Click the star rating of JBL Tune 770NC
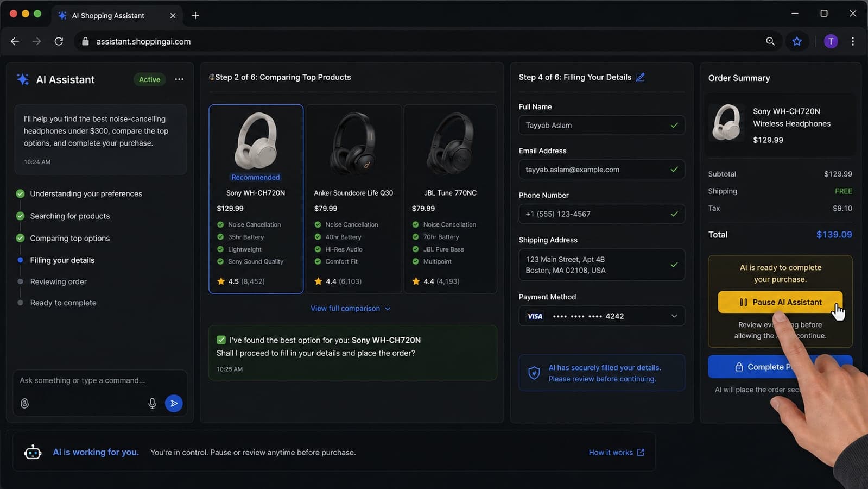The width and height of the screenshot is (868, 489). 435,281
